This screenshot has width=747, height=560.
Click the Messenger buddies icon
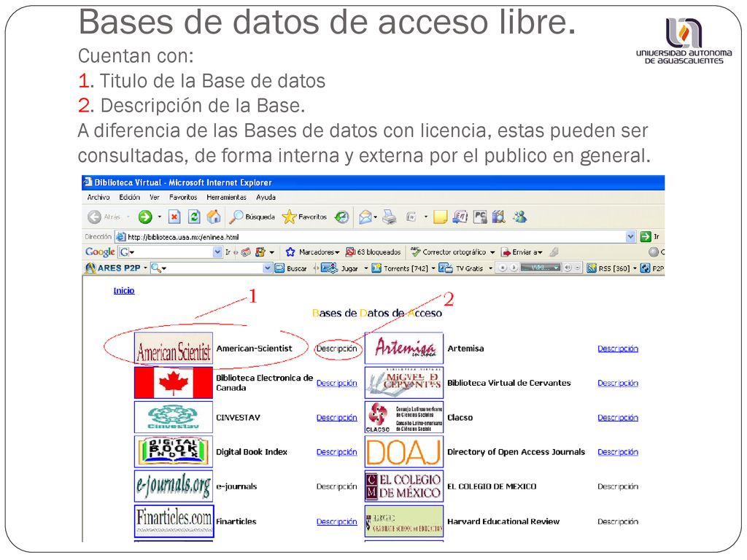coord(519,217)
